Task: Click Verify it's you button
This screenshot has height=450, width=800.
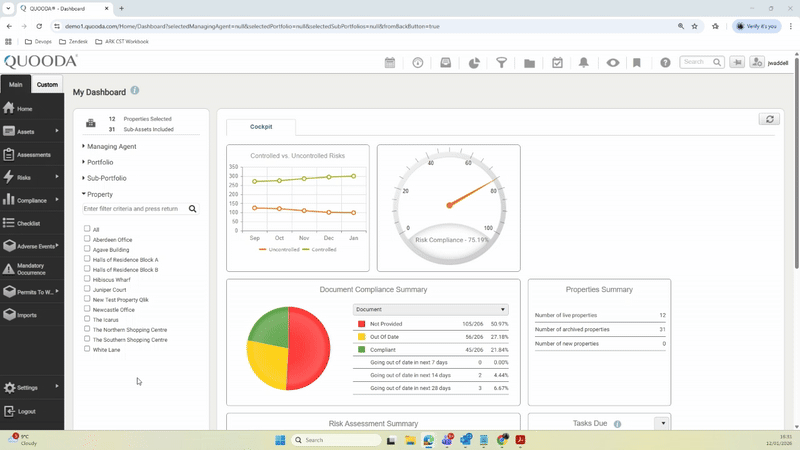Action: 757,26
